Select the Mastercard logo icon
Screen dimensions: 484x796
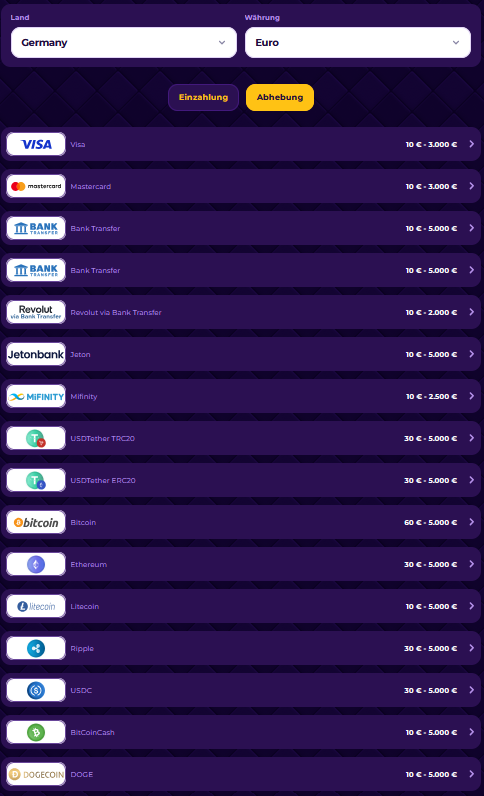[36, 186]
